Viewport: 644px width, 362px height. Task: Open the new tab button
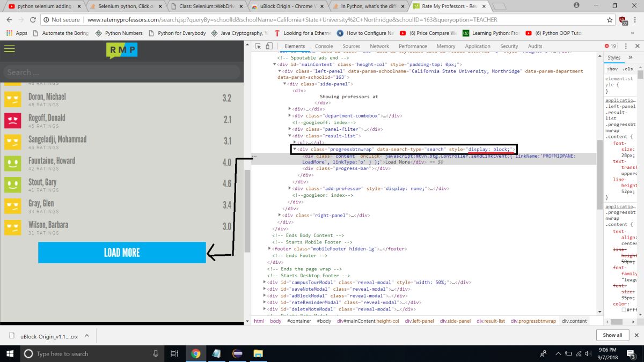pyautogui.click(x=499, y=6)
